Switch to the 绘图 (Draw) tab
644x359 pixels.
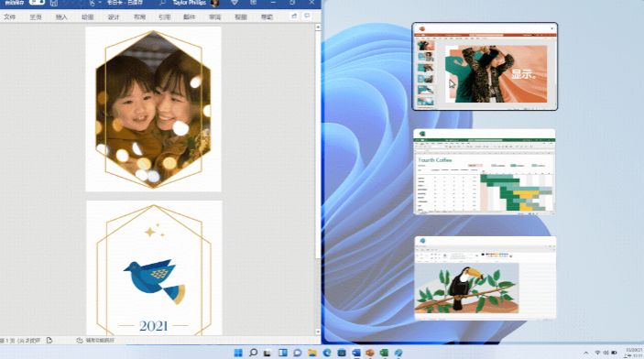[x=87, y=16]
